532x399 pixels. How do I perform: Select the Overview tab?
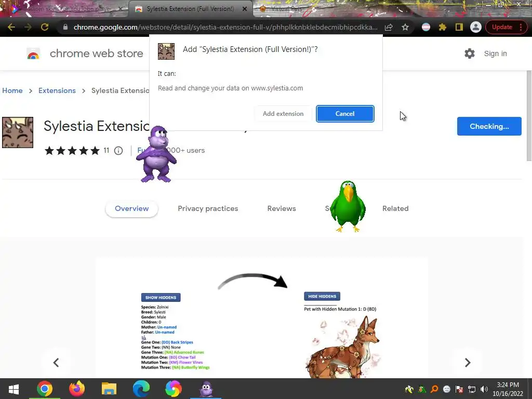(131, 209)
